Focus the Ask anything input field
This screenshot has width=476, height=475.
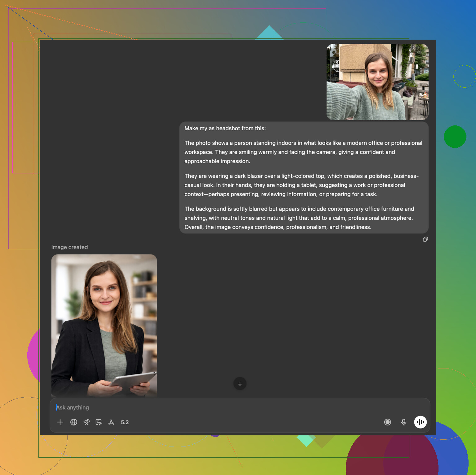click(217, 407)
